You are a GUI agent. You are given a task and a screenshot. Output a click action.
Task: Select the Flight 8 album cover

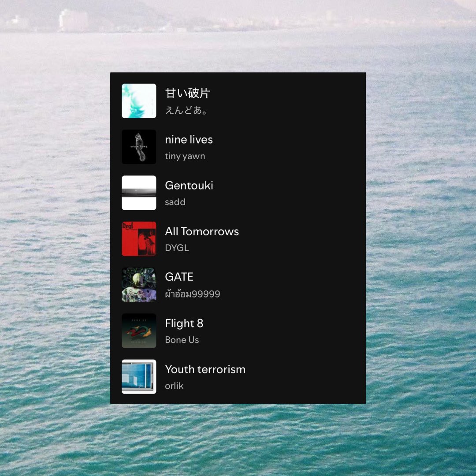click(139, 331)
